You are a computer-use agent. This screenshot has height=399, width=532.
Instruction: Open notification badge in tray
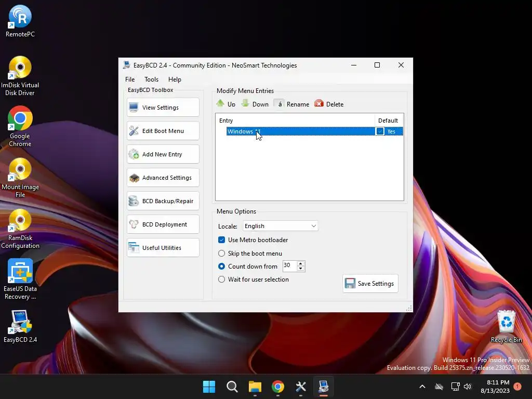pyautogui.click(x=517, y=386)
